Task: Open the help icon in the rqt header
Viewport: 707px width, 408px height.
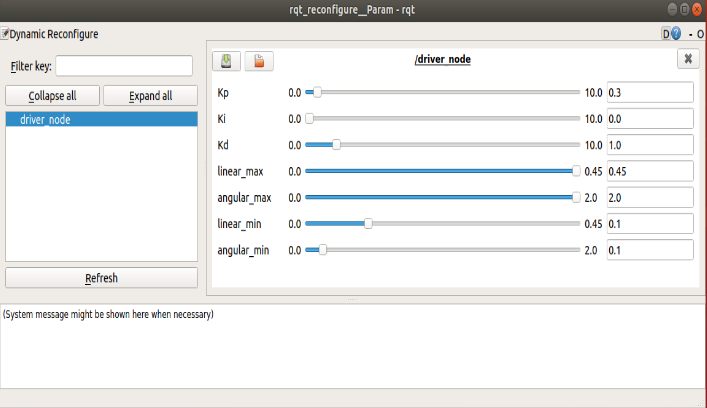Action: click(676, 33)
